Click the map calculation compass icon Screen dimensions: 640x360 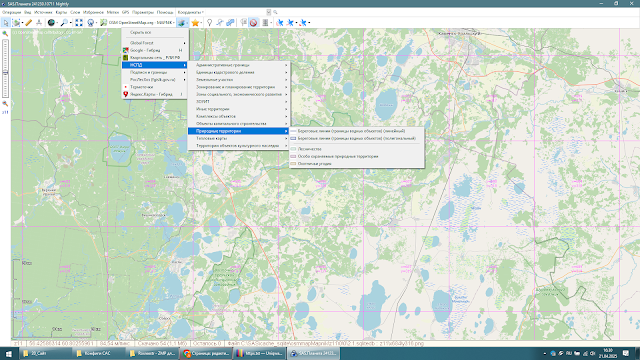click(39, 23)
